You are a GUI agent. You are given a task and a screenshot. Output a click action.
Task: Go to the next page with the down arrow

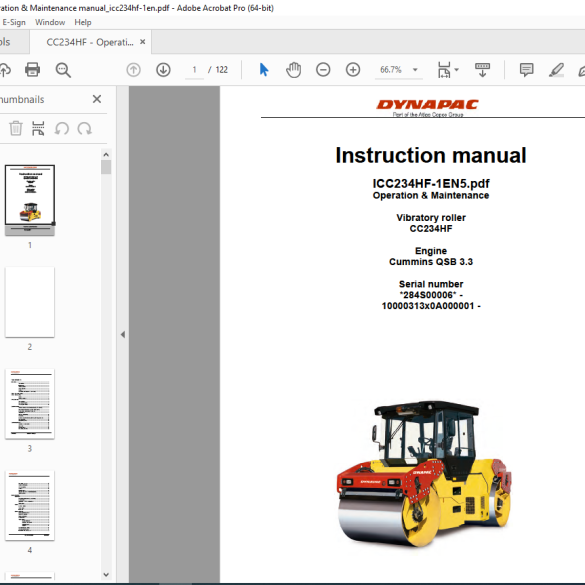pos(163,70)
